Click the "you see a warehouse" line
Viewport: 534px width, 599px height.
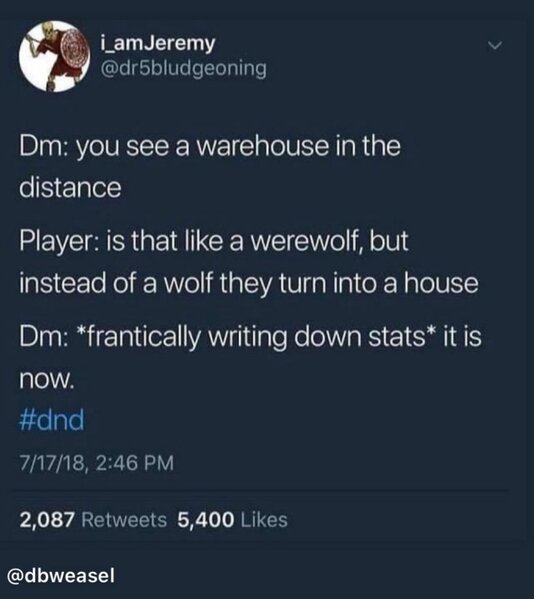pyautogui.click(x=210, y=147)
